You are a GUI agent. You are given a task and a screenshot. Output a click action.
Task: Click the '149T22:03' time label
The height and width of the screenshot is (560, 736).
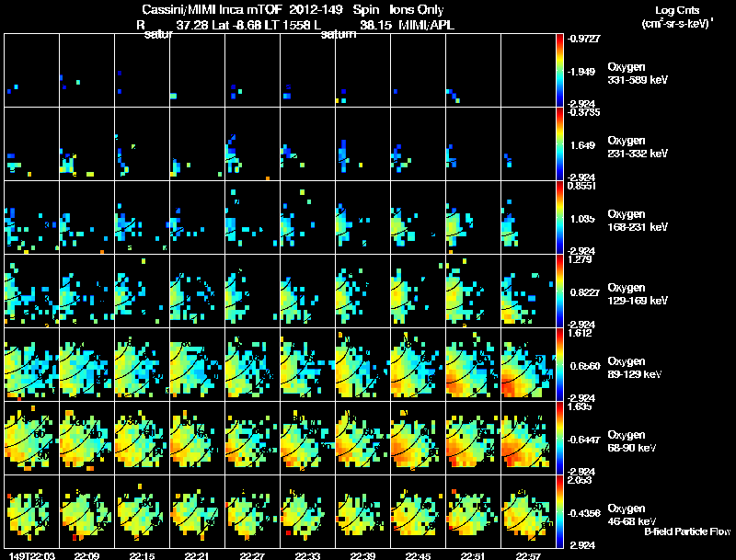point(31,555)
